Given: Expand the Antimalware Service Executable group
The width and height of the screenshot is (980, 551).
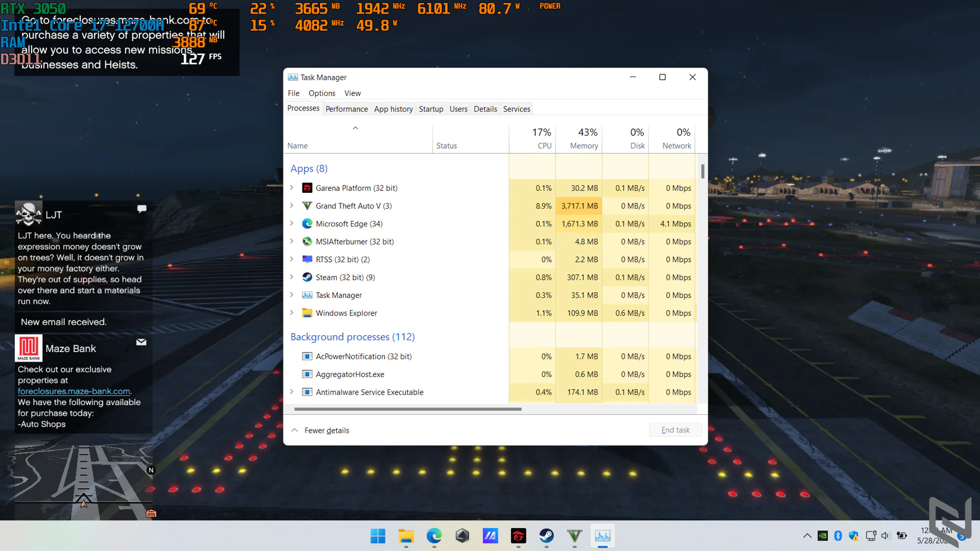Looking at the screenshot, I should (291, 392).
